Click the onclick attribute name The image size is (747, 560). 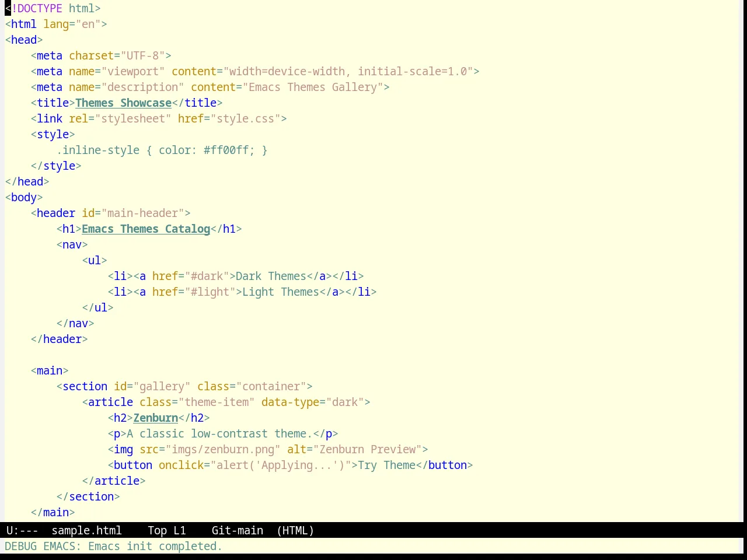(x=181, y=465)
